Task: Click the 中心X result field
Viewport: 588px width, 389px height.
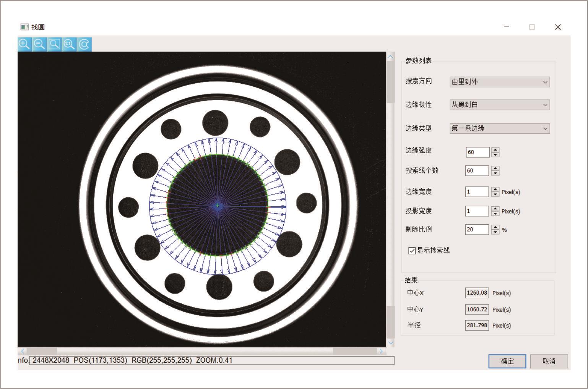Action: click(x=477, y=293)
